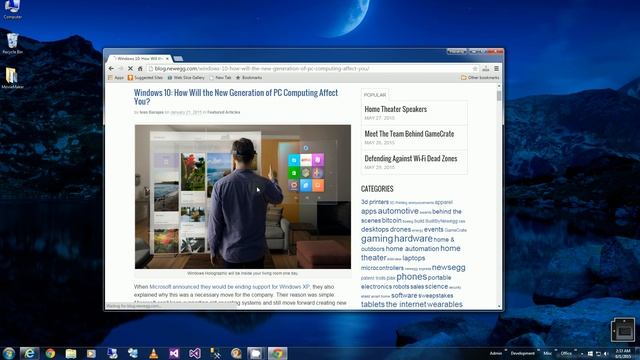Bookmark this page with the star icon
The height and width of the screenshot is (360, 640).
pos(475,69)
